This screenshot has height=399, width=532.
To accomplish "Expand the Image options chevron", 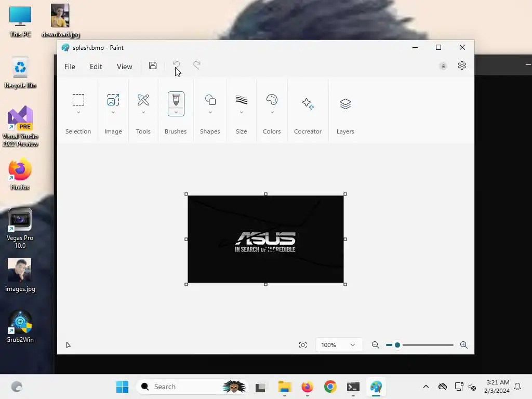I will pyautogui.click(x=113, y=112).
